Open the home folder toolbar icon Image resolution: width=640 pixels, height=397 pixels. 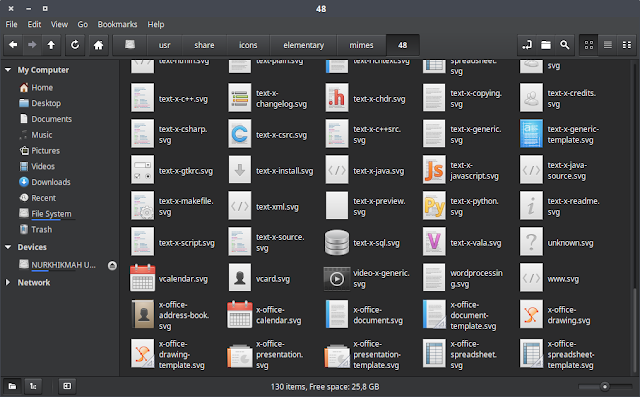tap(98, 45)
